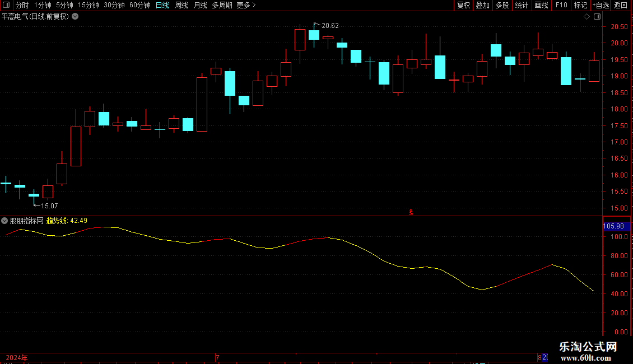Click the 7 month marker on timeline
The image size is (633, 364).
coord(217,357)
